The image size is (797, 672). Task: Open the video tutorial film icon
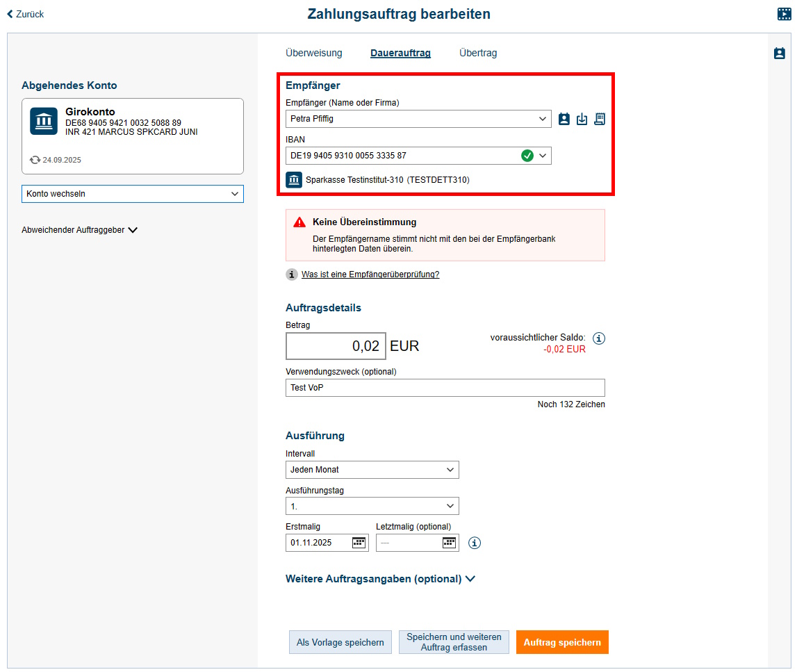tap(784, 14)
